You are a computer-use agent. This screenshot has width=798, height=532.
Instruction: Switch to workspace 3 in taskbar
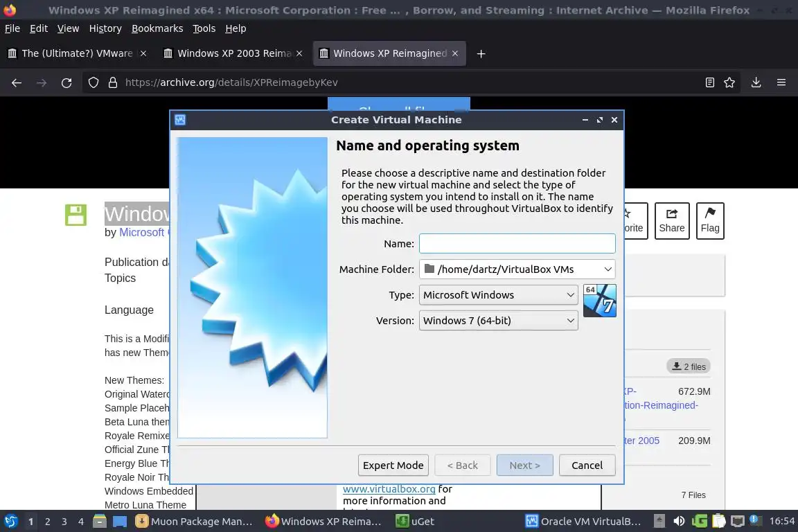coord(64,522)
